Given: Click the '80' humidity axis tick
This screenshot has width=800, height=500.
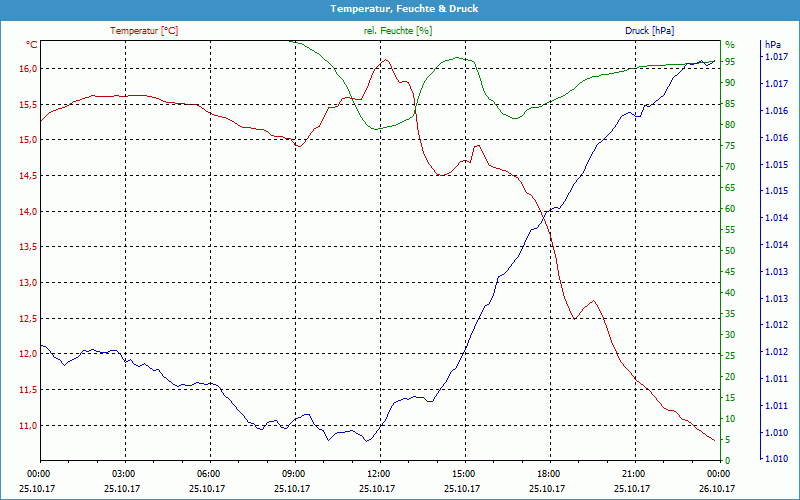Looking at the screenshot, I should point(730,125).
